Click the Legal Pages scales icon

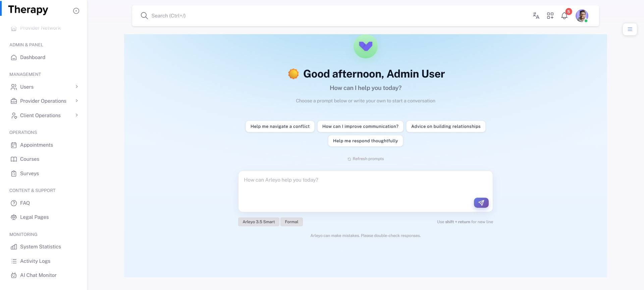click(14, 217)
